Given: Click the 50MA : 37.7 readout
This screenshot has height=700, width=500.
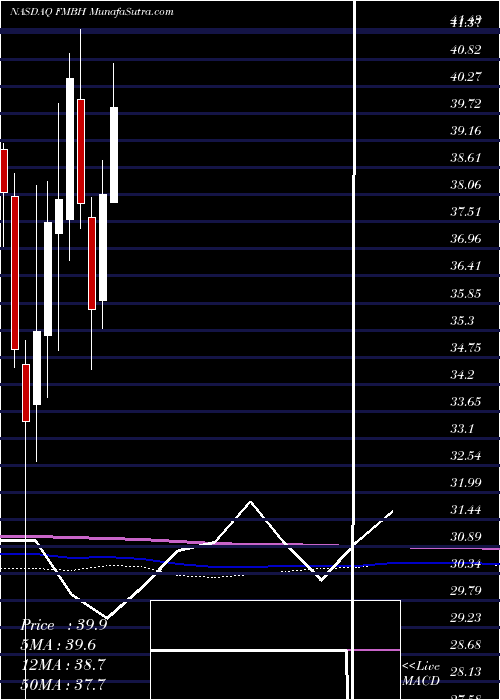Looking at the screenshot, I should point(63,684).
